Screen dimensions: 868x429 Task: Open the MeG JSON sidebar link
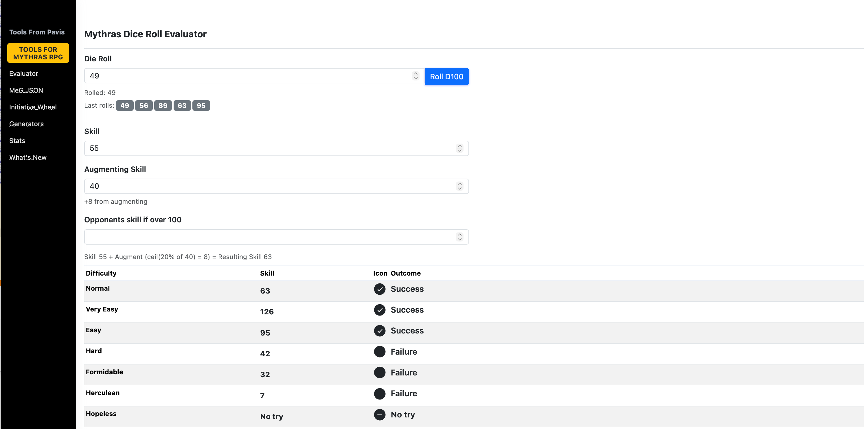tap(26, 90)
